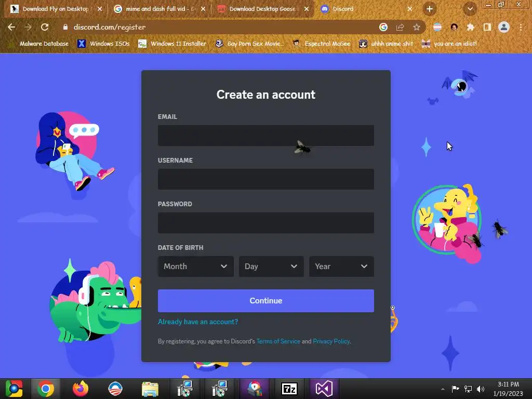This screenshot has height=399, width=532.
Task: Open File Explorer from the taskbar
Action: point(150,389)
